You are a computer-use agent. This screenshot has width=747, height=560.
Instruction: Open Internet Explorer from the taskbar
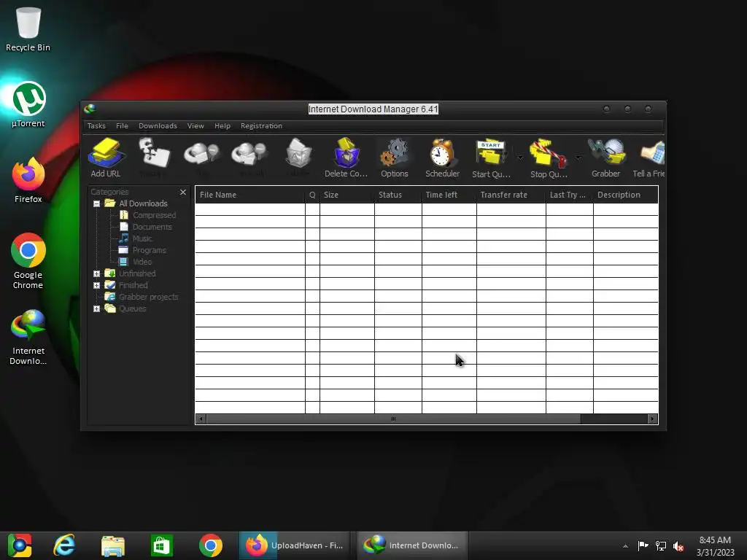[x=64, y=545]
